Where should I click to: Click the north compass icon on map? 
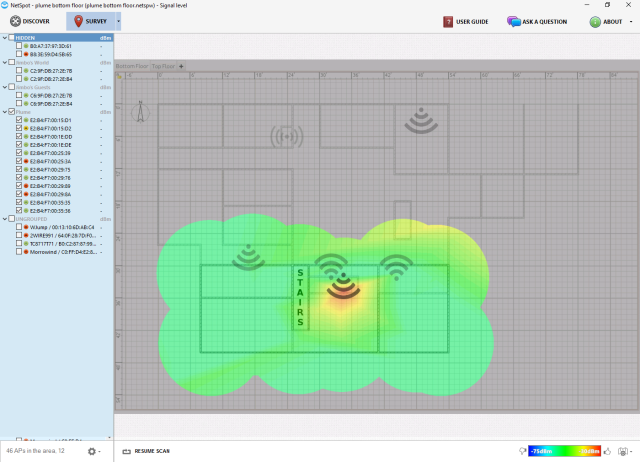[140, 109]
